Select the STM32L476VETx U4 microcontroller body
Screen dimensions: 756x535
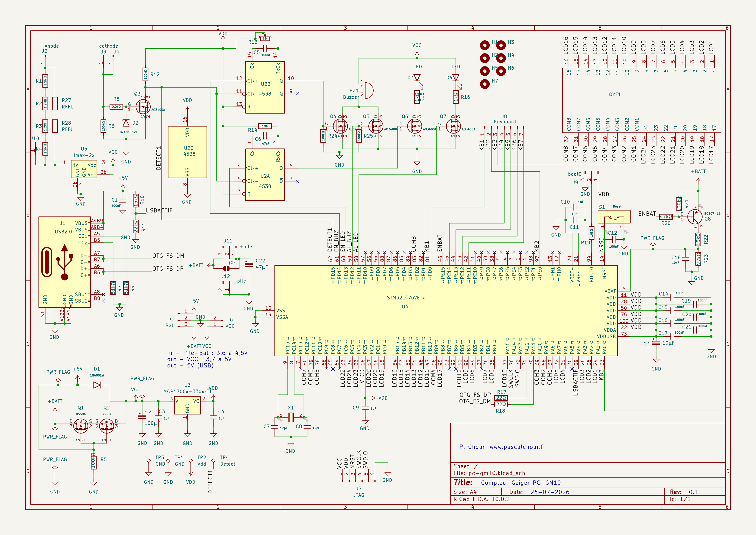pos(446,311)
